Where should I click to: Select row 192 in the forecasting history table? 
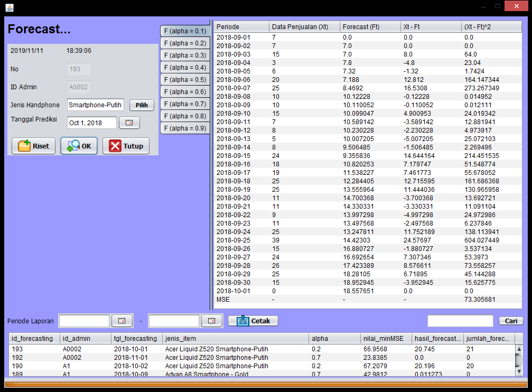(158, 358)
